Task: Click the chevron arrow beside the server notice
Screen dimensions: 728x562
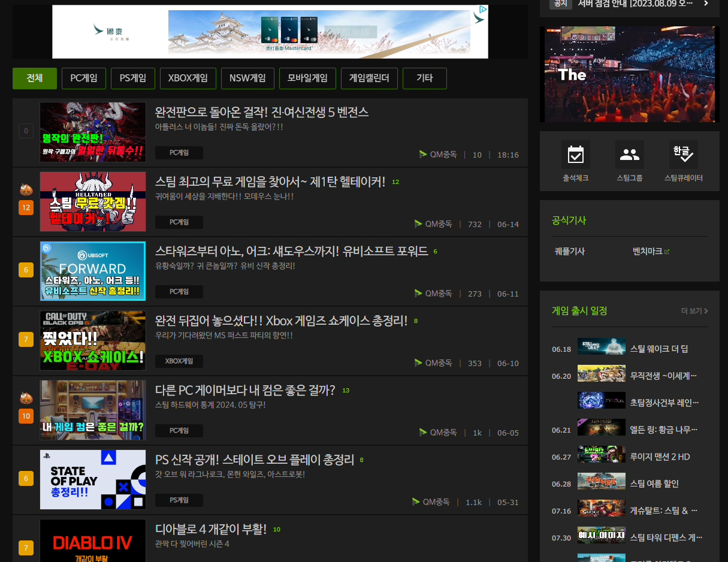Action: click(x=706, y=3)
